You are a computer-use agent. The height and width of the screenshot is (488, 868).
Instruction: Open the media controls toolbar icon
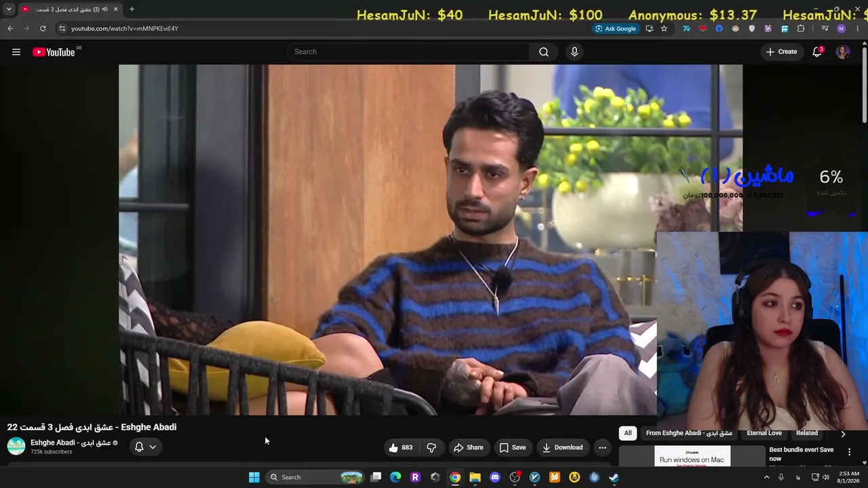[825, 28]
